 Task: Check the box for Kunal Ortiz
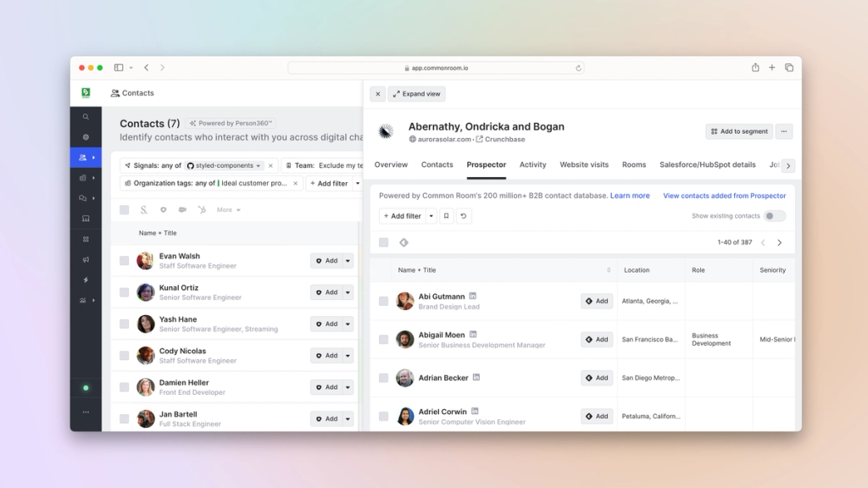click(125, 292)
